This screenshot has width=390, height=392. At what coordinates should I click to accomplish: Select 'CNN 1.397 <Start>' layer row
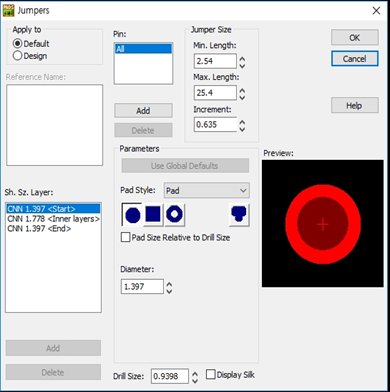[x=53, y=209]
